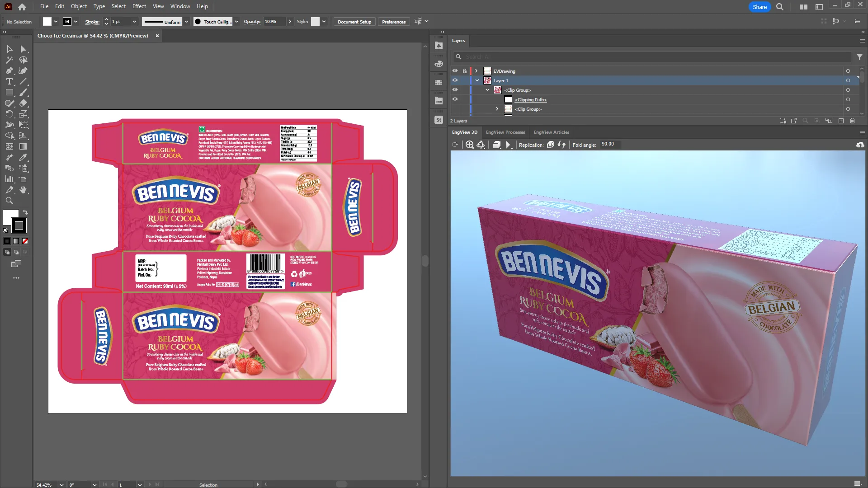Toggle visibility of EVDrawing layer
The width and height of the screenshot is (868, 488).
455,71
